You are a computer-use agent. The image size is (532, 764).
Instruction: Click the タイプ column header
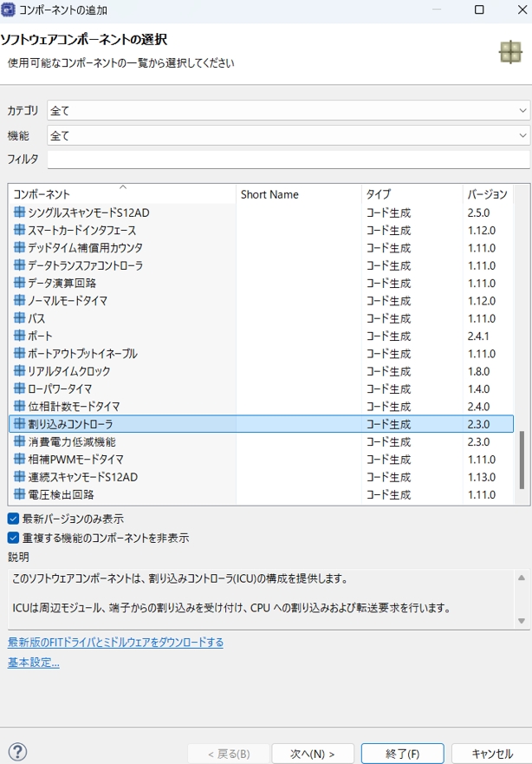pos(411,194)
